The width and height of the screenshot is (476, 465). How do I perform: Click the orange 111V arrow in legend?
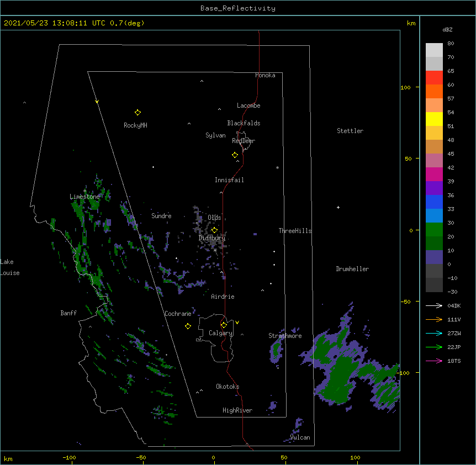coord(434,319)
